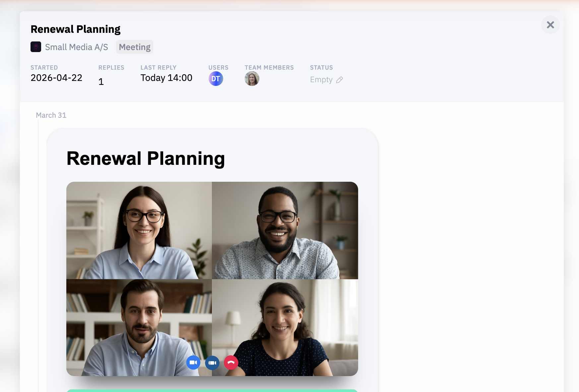Viewport: 579px width, 392px height.
Task: Open the Small Media A/S company link
Action: point(76,47)
